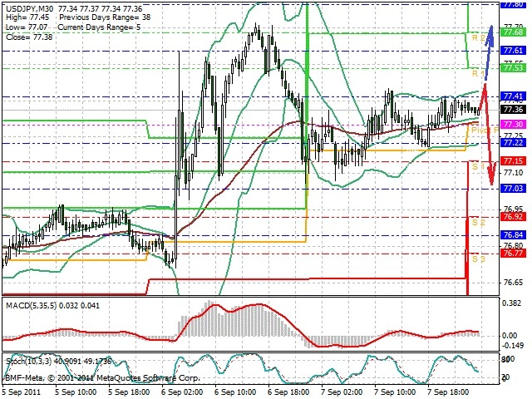Viewport: 532px width, 399px height.
Task: Select the 77.36 current price label
Action: (x=514, y=110)
